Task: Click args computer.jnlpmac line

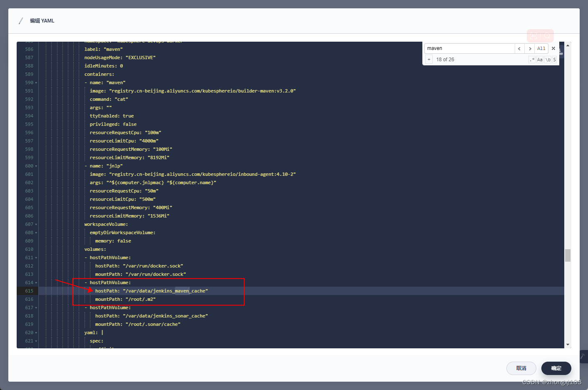Action: pos(153,182)
